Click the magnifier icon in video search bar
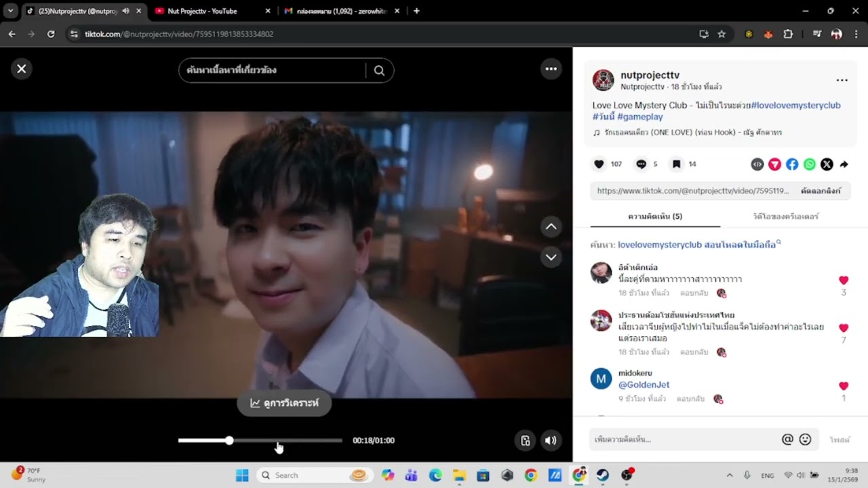The height and width of the screenshot is (488, 868). 379,70
